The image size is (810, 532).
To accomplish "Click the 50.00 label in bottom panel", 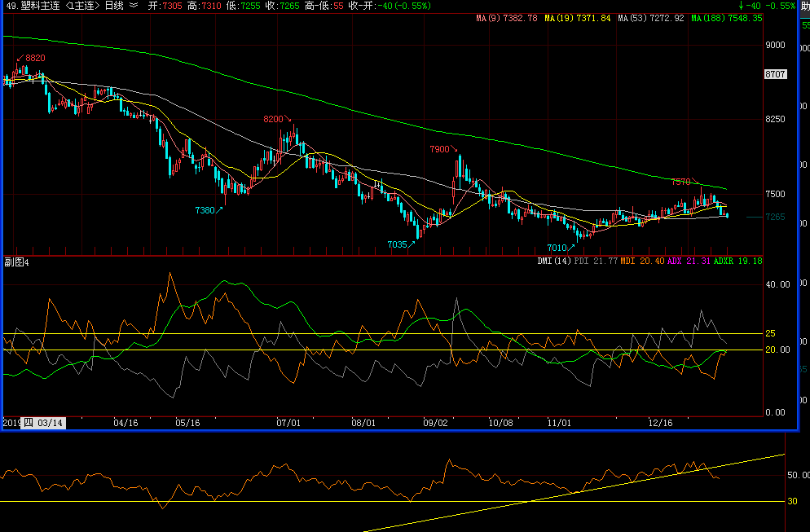I will pos(798,475).
